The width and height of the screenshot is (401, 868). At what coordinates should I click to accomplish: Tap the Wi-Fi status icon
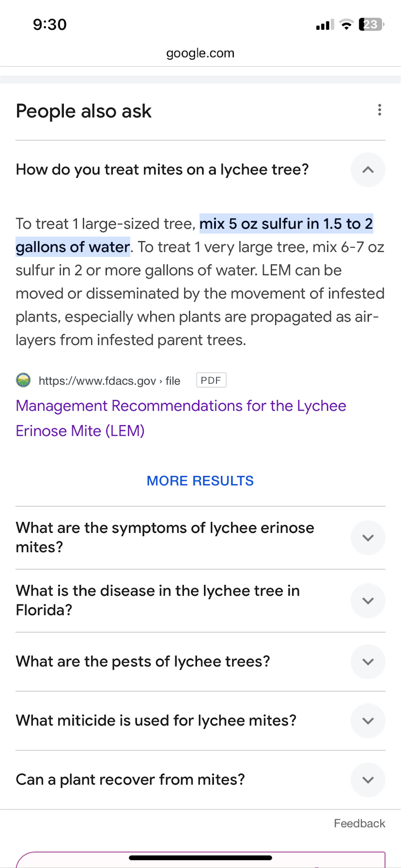346,25
